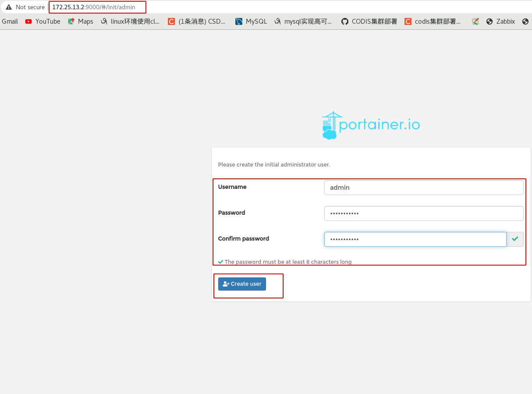Click the Password input field

tap(424, 213)
